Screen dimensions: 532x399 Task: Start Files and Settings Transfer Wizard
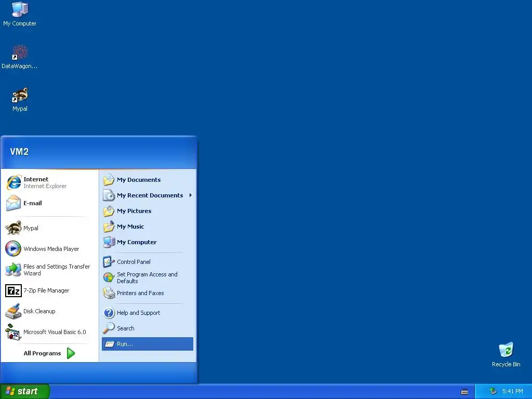click(x=49, y=270)
